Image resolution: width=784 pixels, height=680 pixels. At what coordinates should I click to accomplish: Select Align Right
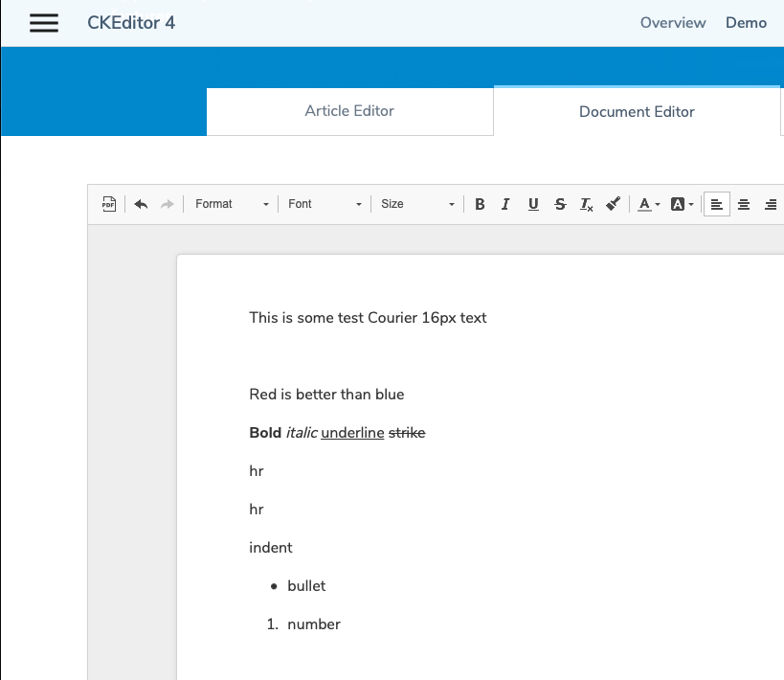[x=771, y=204]
